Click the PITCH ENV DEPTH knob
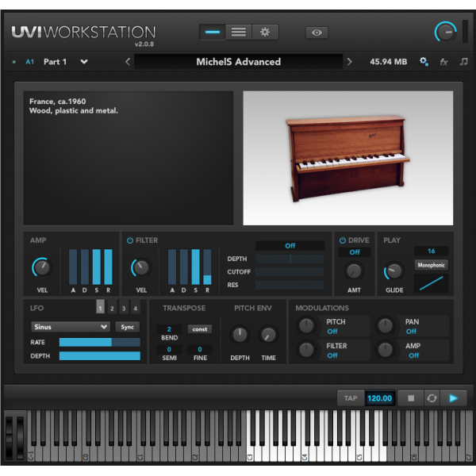Screen dimensions: 476x476 click(x=240, y=335)
